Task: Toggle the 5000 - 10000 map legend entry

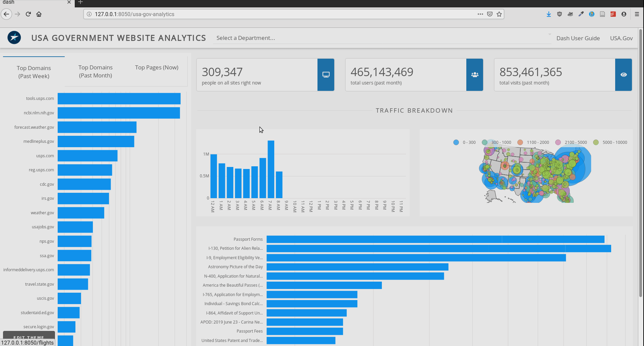Action: (610, 142)
